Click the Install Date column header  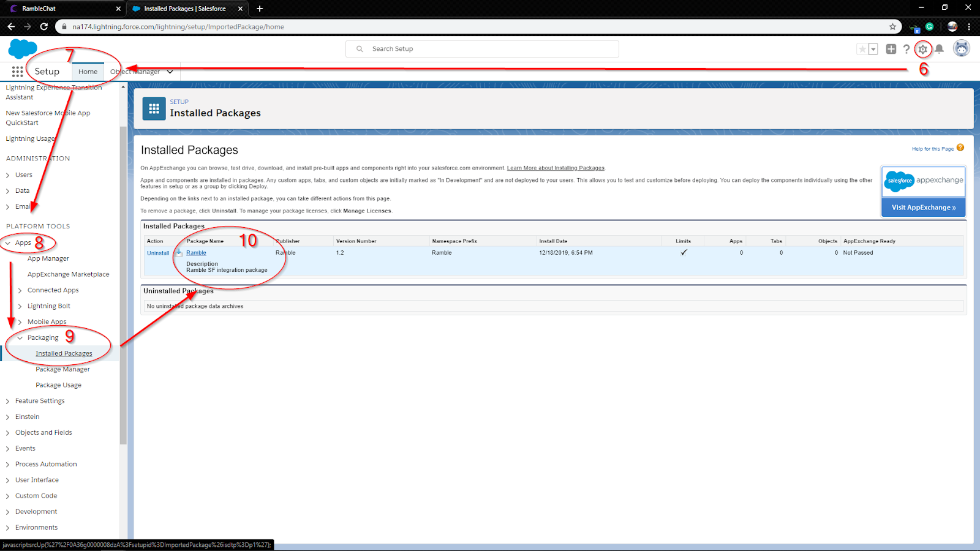coord(553,241)
